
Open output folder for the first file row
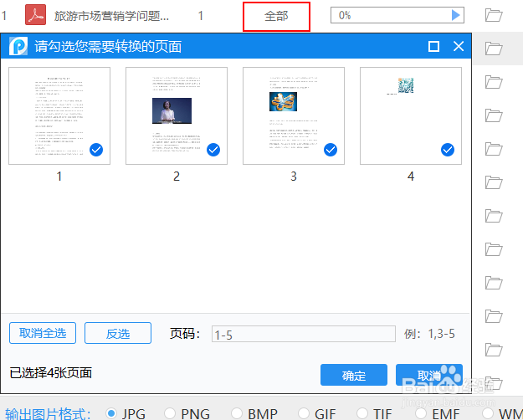(x=494, y=15)
